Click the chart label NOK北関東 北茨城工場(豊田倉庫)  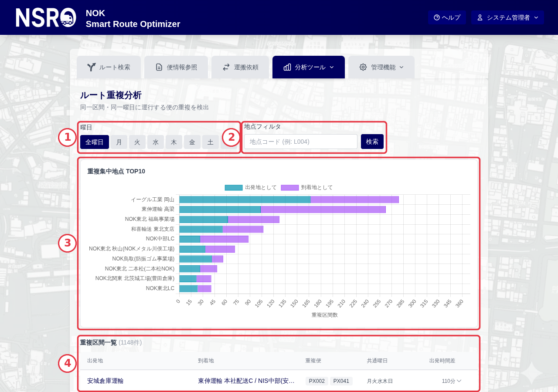pos(135,278)
